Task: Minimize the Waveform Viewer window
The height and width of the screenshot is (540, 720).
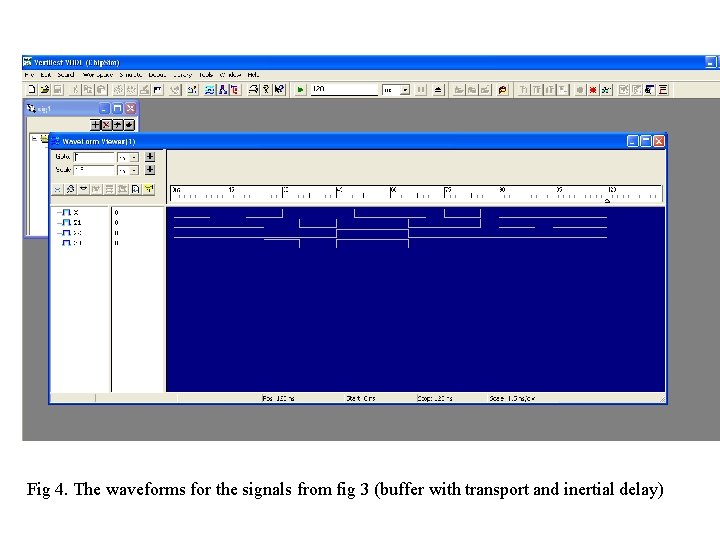Action: pyautogui.click(x=633, y=141)
